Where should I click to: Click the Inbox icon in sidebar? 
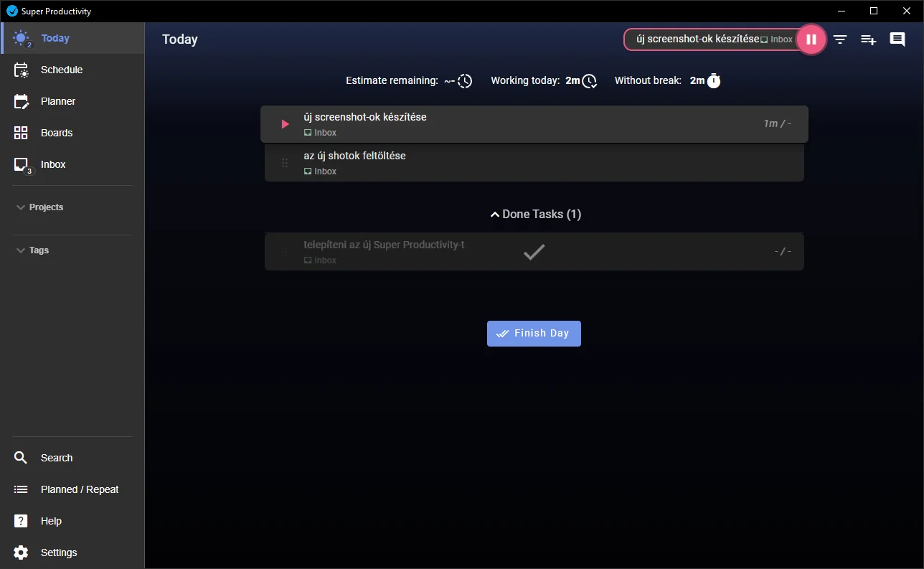coord(22,164)
